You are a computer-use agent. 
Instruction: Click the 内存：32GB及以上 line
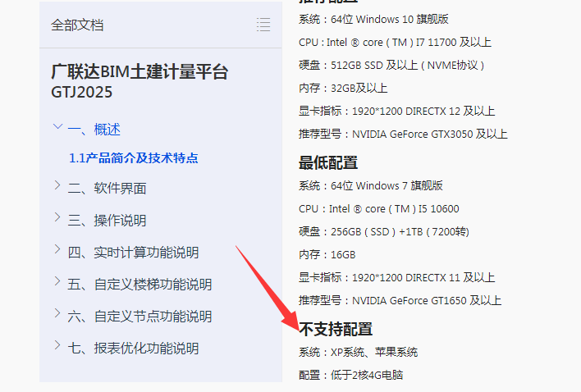click(343, 88)
